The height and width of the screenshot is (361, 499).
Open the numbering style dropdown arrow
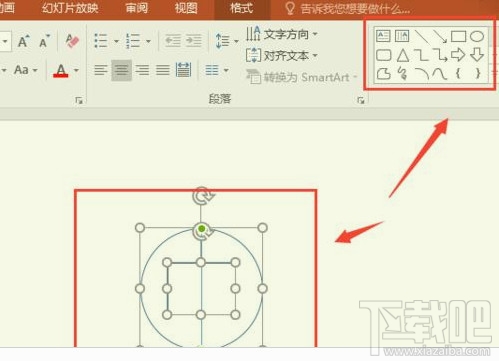[148, 41]
